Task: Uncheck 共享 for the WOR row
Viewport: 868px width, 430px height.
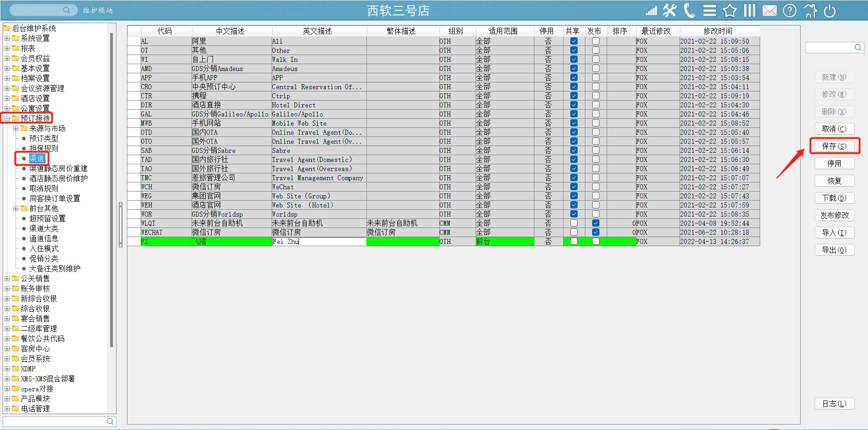Action: click(574, 214)
